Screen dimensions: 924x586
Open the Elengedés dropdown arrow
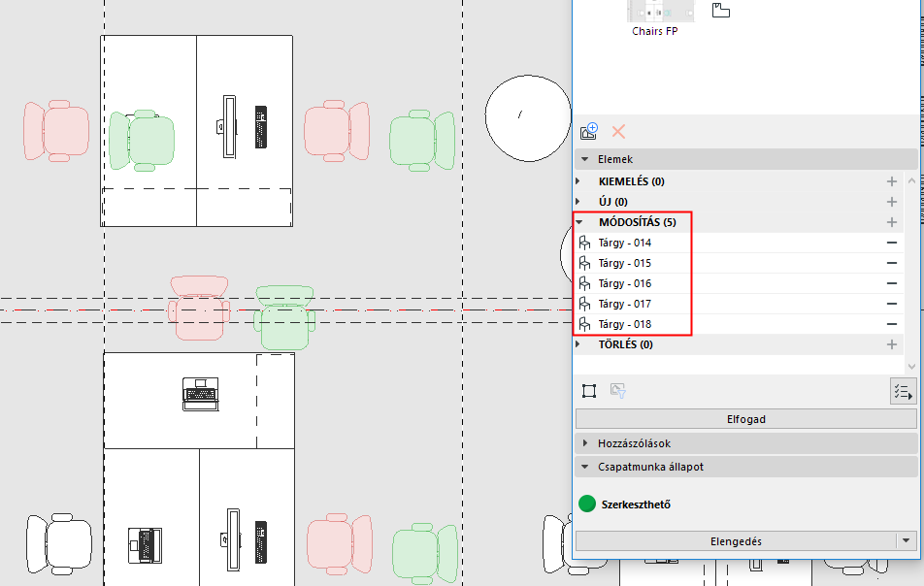(x=907, y=540)
